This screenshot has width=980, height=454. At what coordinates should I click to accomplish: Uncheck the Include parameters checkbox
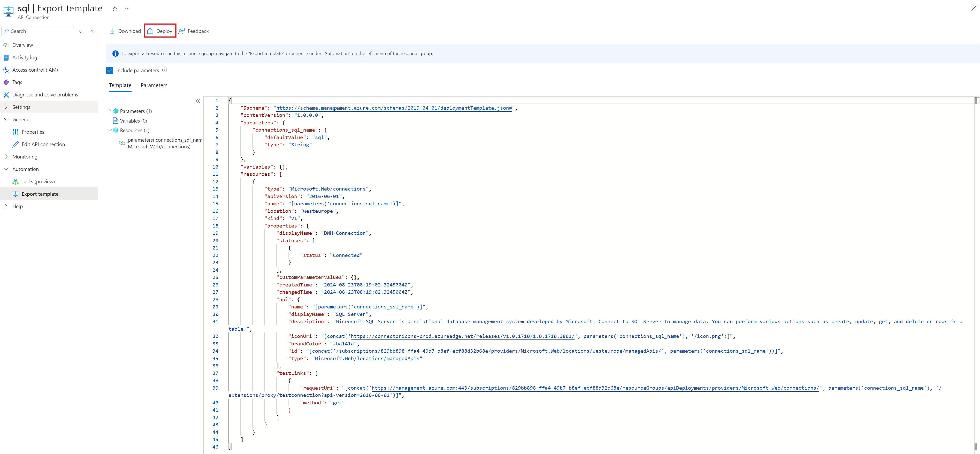click(x=110, y=70)
